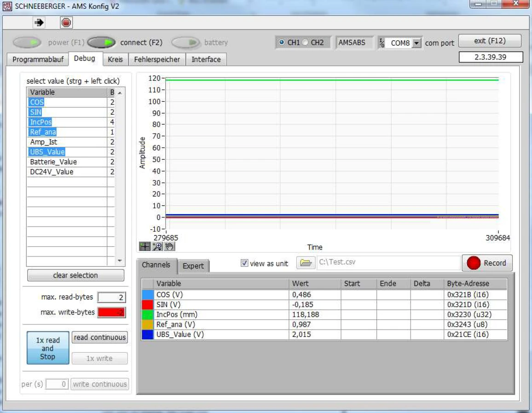Click the run arrow toolbar icon
The height and width of the screenshot is (413, 532).
[39, 22]
